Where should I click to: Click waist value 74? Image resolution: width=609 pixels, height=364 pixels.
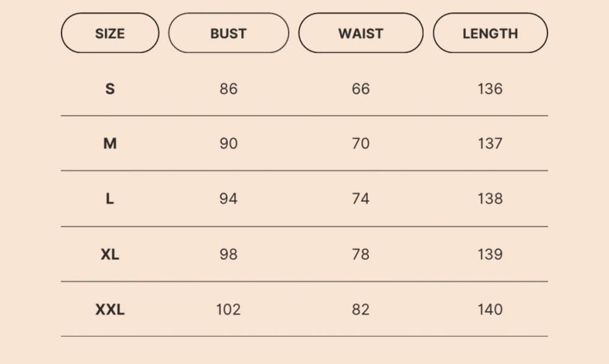361,198
